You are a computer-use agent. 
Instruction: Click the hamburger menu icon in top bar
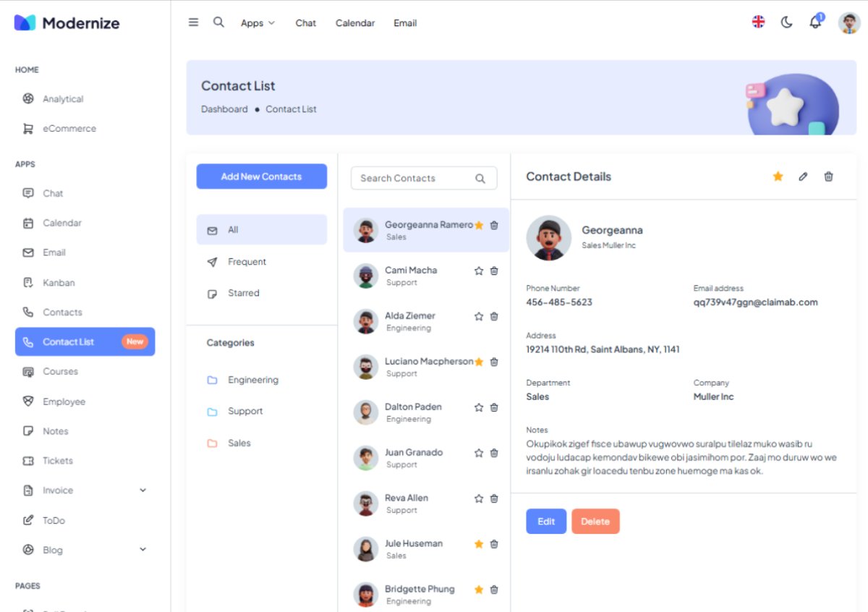[x=193, y=22]
